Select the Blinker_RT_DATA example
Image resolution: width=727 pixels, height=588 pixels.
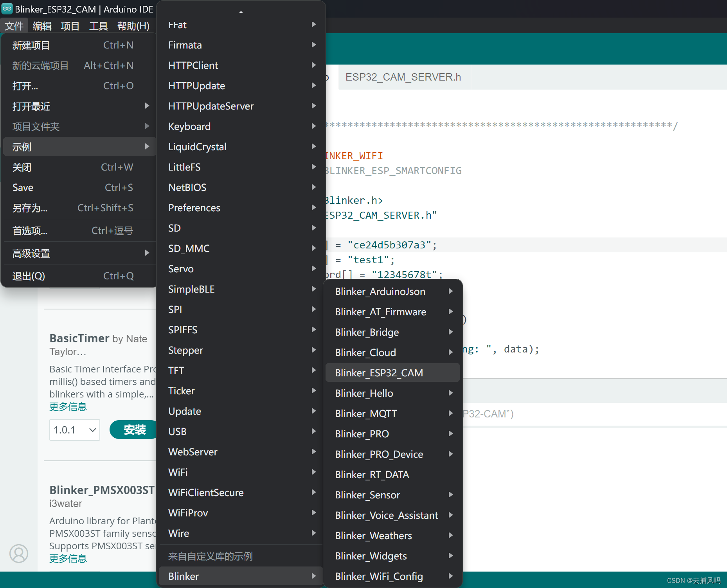(x=393, y=475)
